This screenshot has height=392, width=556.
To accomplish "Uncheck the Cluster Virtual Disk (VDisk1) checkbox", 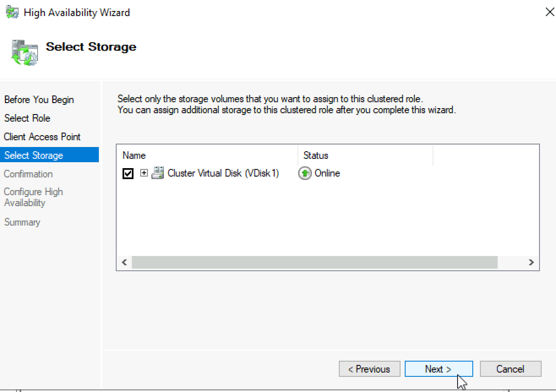I will click(x=128, y=173).
